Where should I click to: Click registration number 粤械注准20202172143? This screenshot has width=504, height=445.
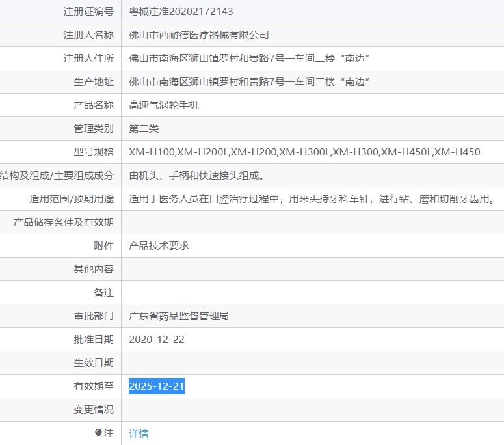[x=181, y=12]
